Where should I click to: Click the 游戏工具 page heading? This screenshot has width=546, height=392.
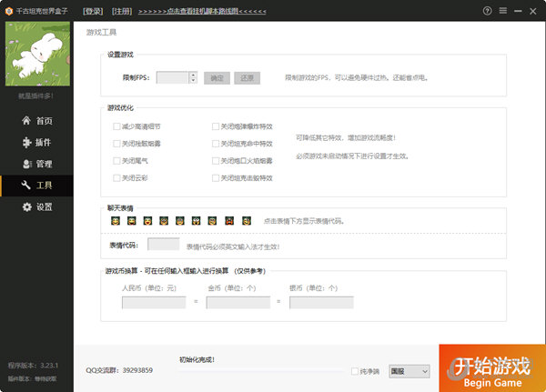click(101, 33)
